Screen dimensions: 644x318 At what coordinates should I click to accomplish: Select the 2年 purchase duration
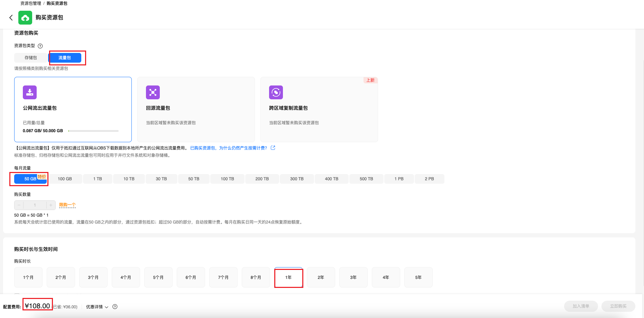321,277
